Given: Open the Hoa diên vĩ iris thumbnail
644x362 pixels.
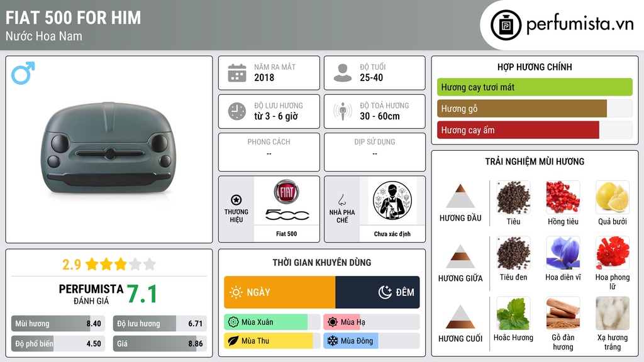Looking at the screenshot, I should point(563,253).
